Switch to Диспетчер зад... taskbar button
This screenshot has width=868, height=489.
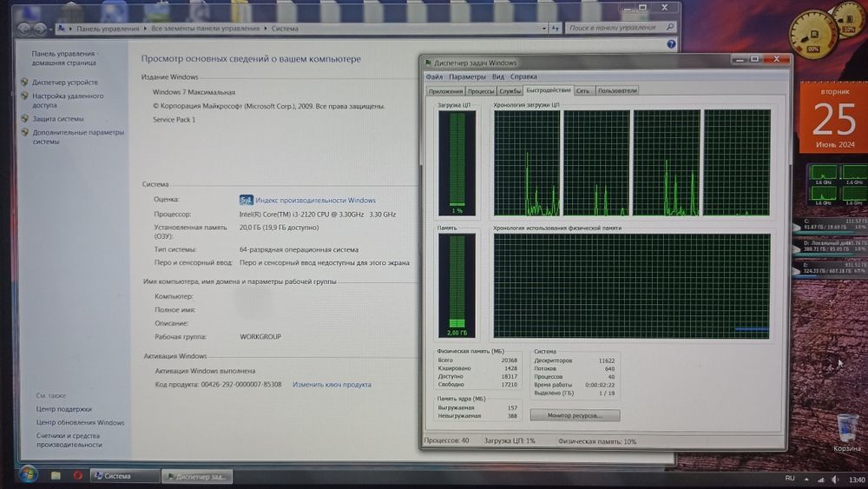point(196,476)
